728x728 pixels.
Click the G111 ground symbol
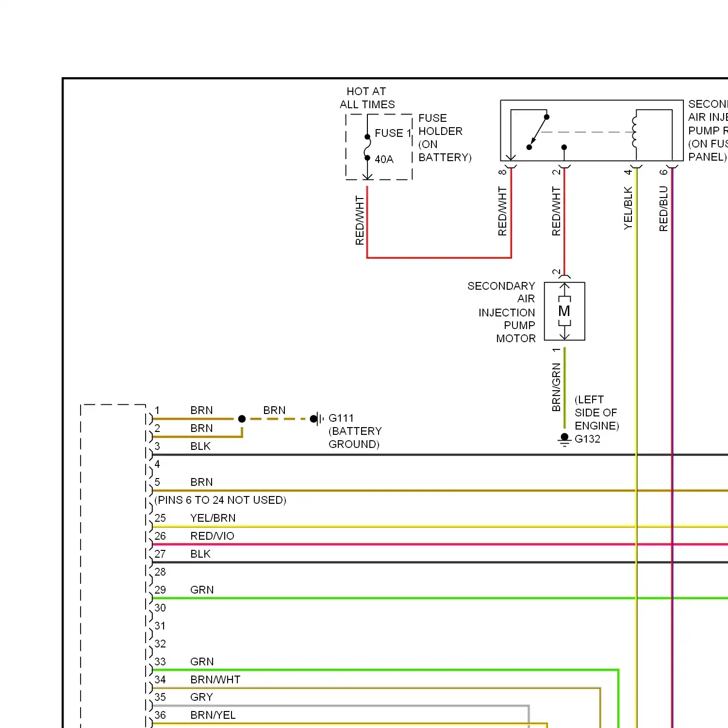coord(316,418)
